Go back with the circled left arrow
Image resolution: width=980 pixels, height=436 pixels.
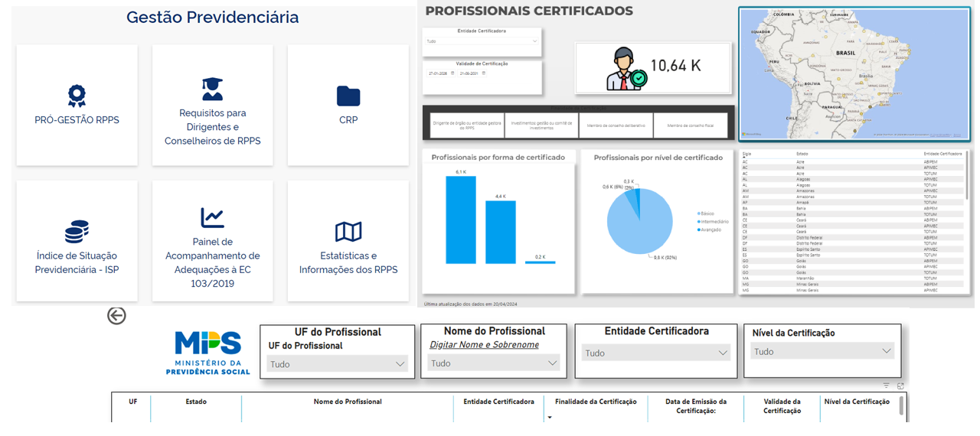tap(116, 315)
